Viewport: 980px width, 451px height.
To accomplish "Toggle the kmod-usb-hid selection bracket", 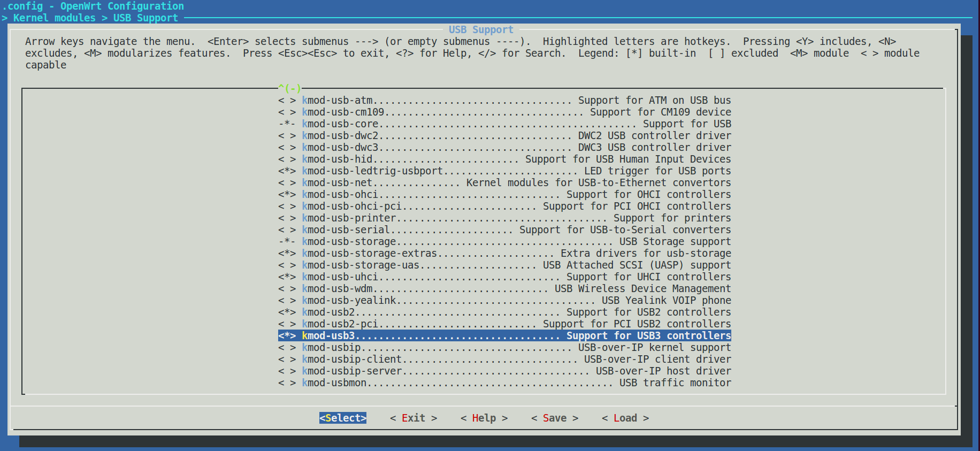I will 287,159.
